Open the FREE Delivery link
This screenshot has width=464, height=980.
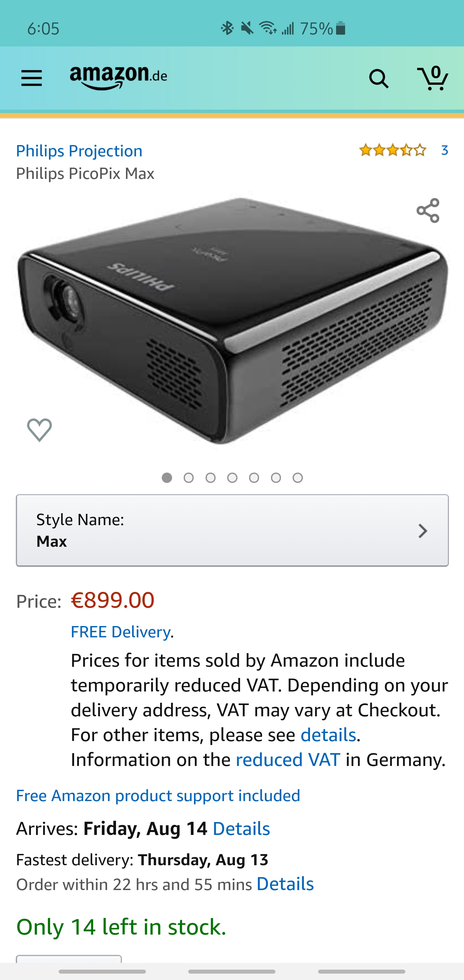121,632
